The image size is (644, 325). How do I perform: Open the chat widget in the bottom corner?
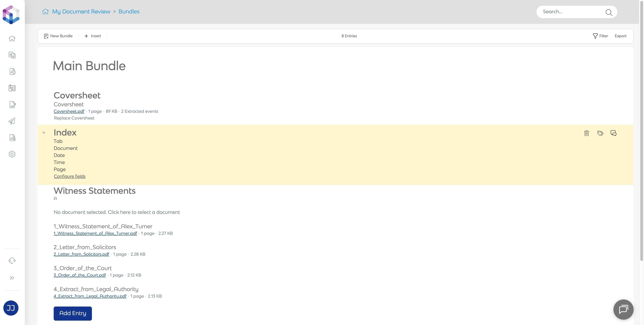(x=623, y=309)
